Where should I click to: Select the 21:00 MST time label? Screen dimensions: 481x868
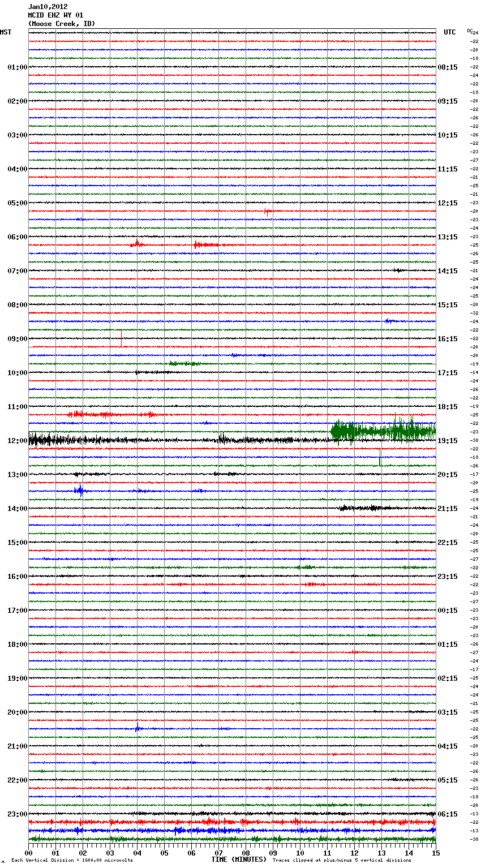click(x=17, y=746)
